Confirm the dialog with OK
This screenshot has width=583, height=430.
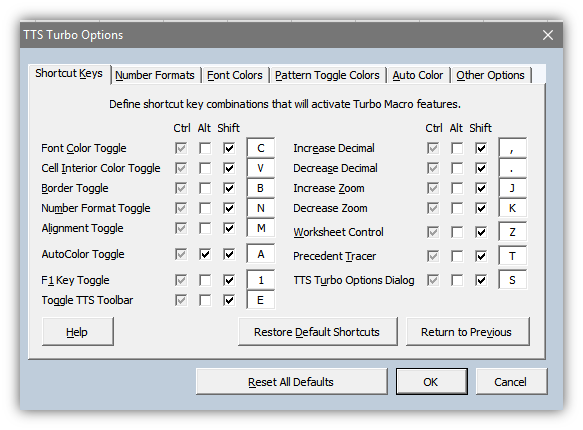(x=432, y=382)
